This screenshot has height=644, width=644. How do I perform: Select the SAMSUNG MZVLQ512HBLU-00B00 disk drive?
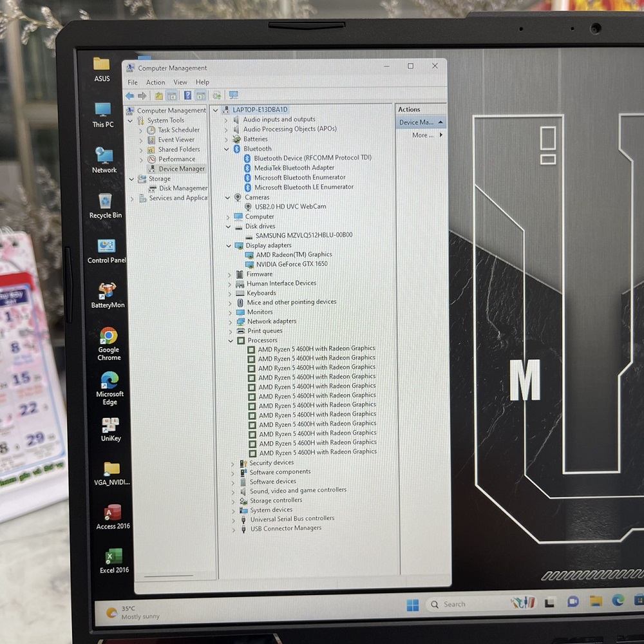(303, 235)
